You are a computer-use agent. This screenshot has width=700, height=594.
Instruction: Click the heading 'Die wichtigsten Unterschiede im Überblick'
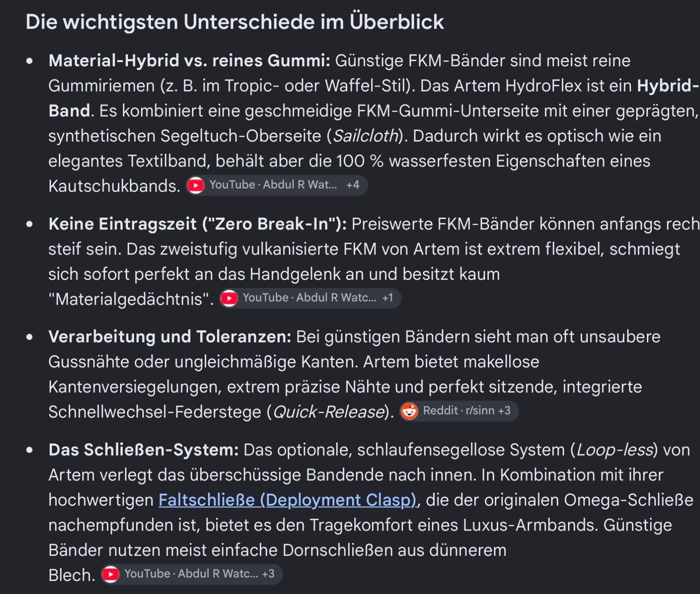click(x=234, y=22)
